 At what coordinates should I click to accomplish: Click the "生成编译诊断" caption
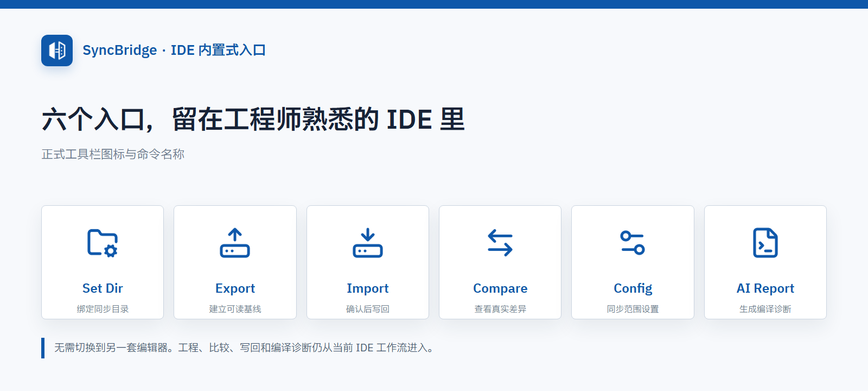(x=765, y=309)
